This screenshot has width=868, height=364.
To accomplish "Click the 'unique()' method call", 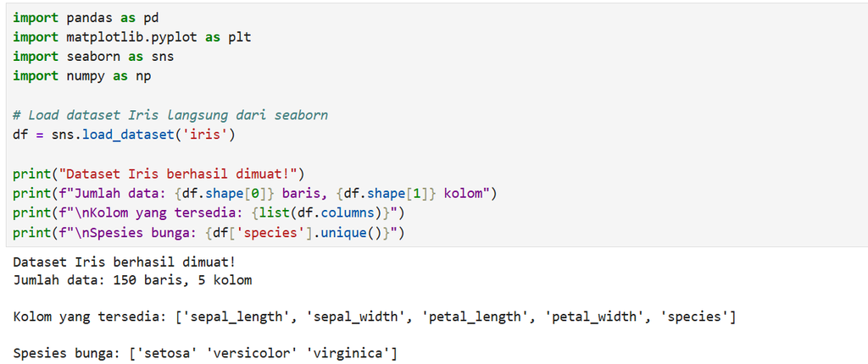I will click(352, 234).
